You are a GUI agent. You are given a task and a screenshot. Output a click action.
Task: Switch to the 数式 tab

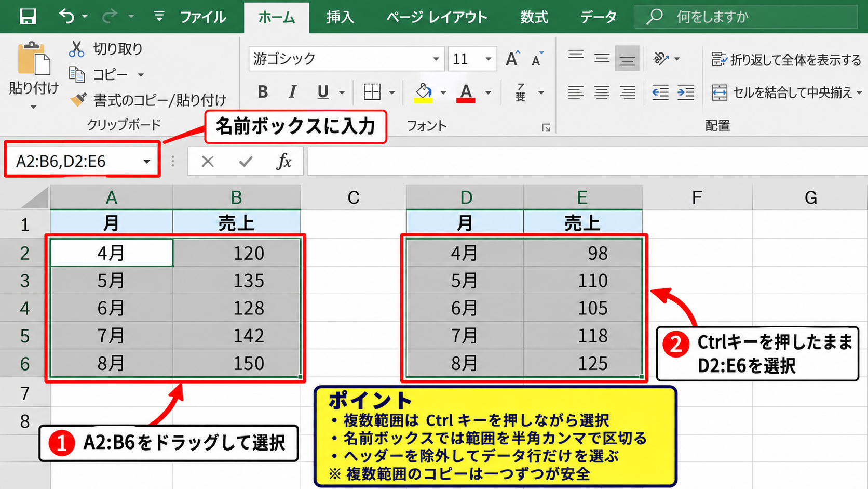(x=534, y=17)
